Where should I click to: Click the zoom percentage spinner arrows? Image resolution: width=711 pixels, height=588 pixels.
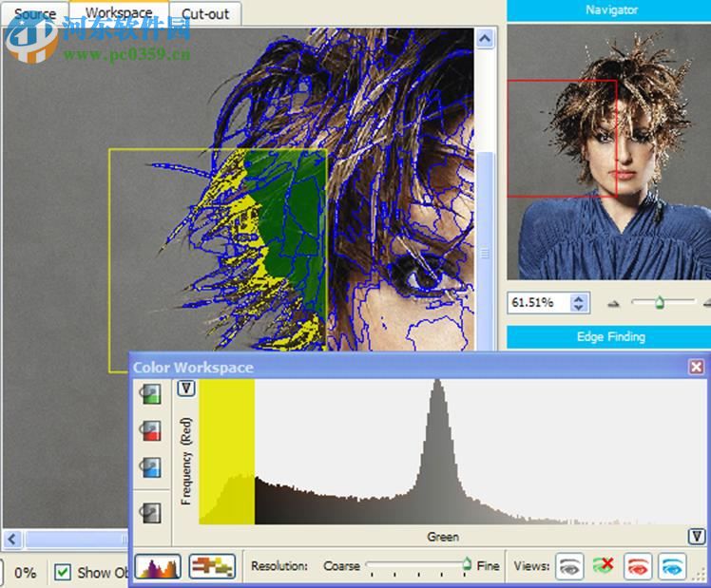[x=579, y=303]
